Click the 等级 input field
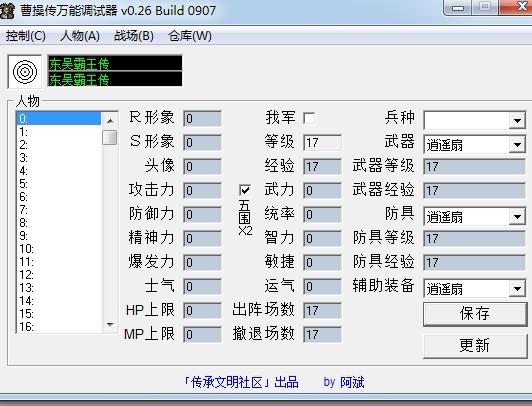The image size is (532, 406). 322,142
